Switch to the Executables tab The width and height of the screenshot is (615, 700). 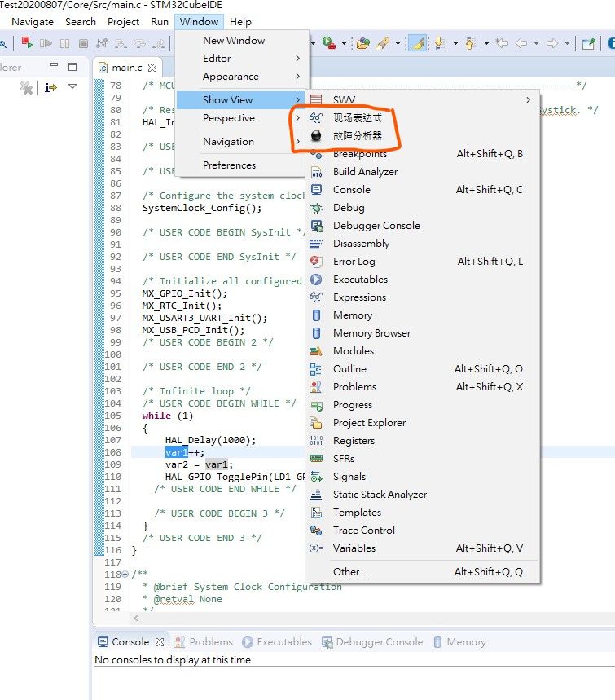[277, 642]
